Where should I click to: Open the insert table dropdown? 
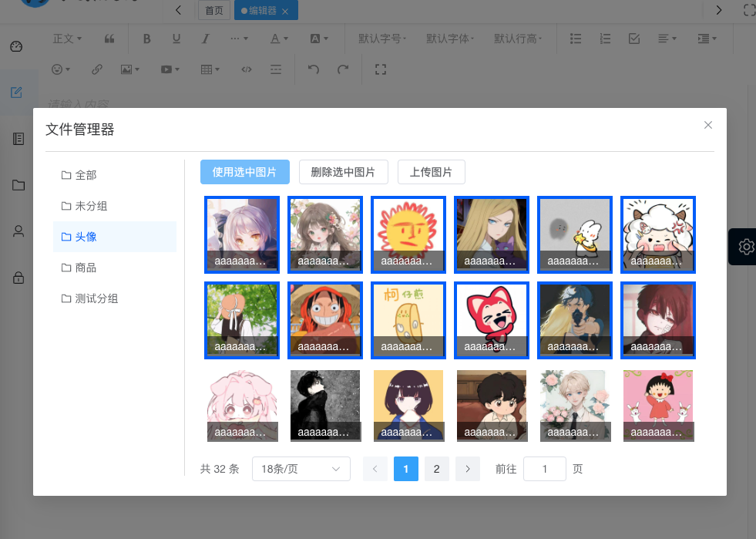(210, 69)
